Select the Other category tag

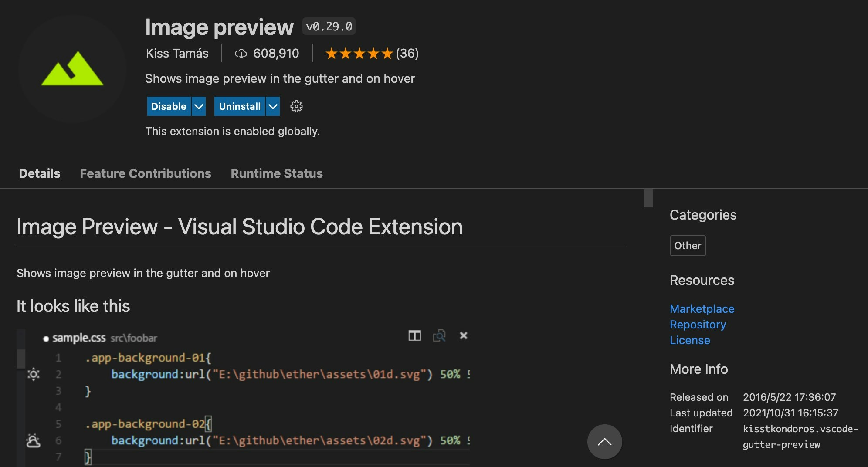688,246
